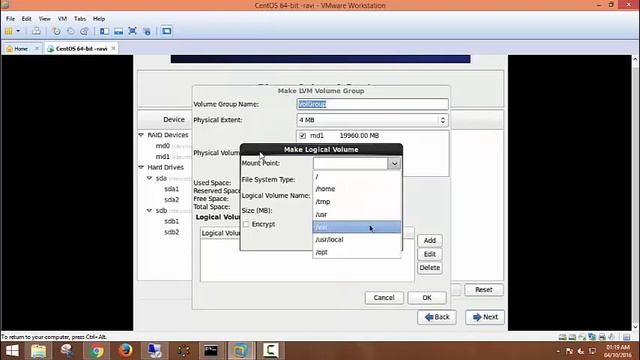Select md1 in the RAID Devices tree
640x360 pixels.
point(162,157)
